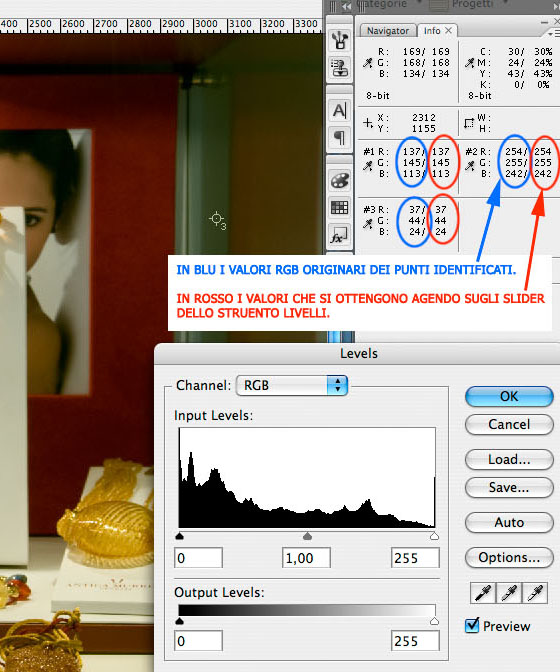Image resolution: width=560 pixels, height=672 pixels.
Task: Open the Channel RGB dropdown
Action: tap(292, 385)
